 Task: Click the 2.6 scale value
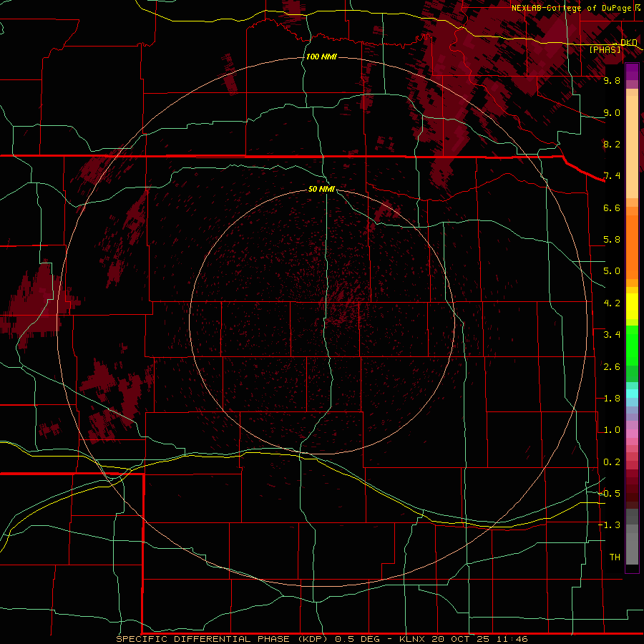(612, 367)
